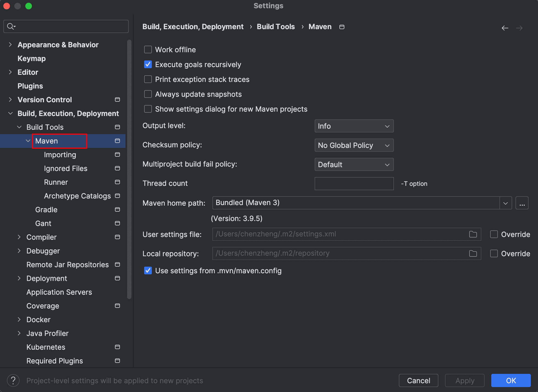Screen dimensions: 538x392
Task: Click project-level icon next to Maven breadcrumb
Action: pyautogui.click(x=342, y=27)
